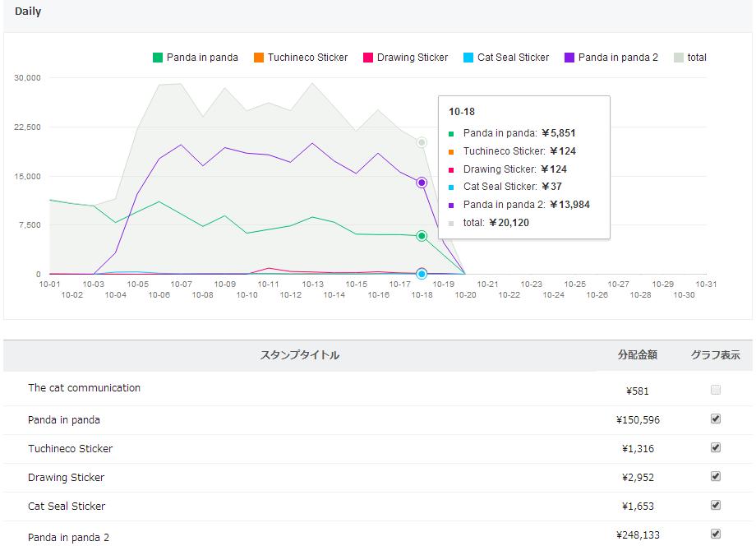The width and height of the screenshot is (756, 546).
Task: Click the orange Tuchineco Sticker legend swatch
Action: click(x=259, y=58)
